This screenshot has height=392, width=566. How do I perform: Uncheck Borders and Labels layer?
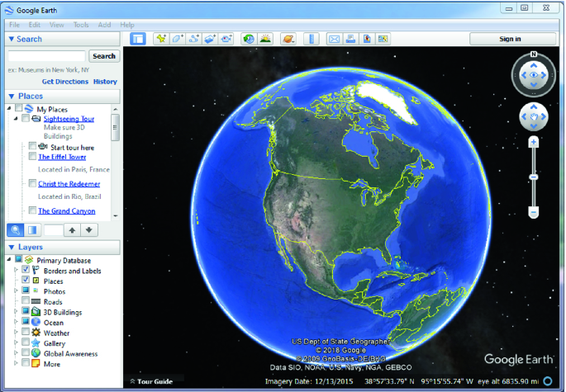(x=26, y=271)
